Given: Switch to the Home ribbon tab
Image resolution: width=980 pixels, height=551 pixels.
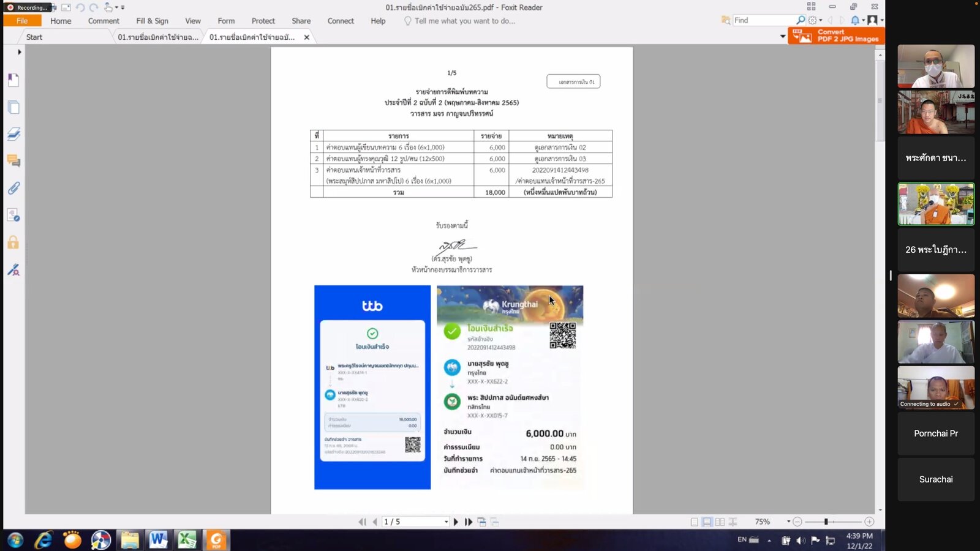Looking at the screenshot, I should point(61,21).
